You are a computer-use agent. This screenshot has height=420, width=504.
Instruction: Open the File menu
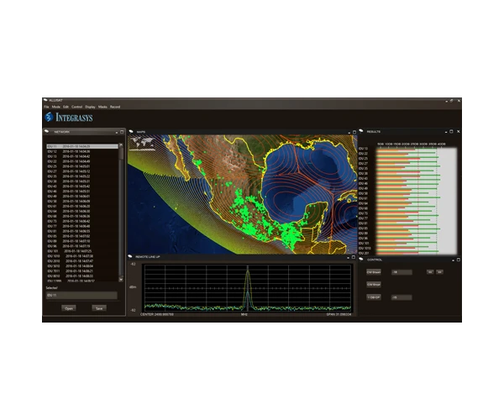click(x=46, y=107)
